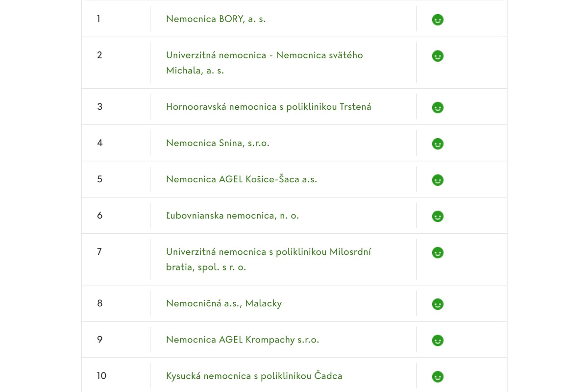The height and width of the screenshot is (392, 588).
Task: Click the smiley icon for Ľubovnianska nemocnica
Action: tap(438, 216)
